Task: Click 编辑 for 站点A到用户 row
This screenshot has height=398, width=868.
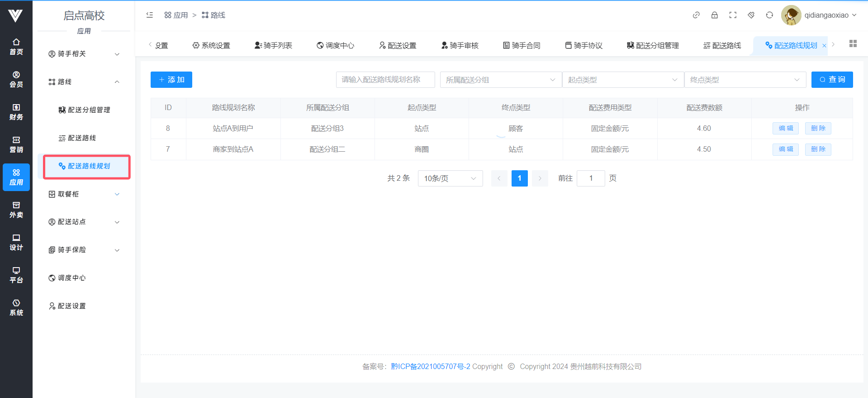Action: 785,129
